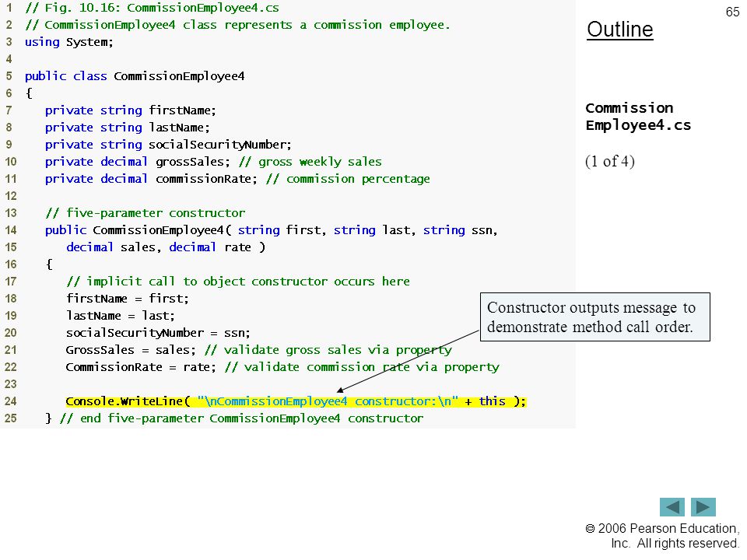Click the 'Fig. 10.16: CommissionEmployee4.cs' comment
Viewport: 747px width, 560px height.
pos(152,8)
